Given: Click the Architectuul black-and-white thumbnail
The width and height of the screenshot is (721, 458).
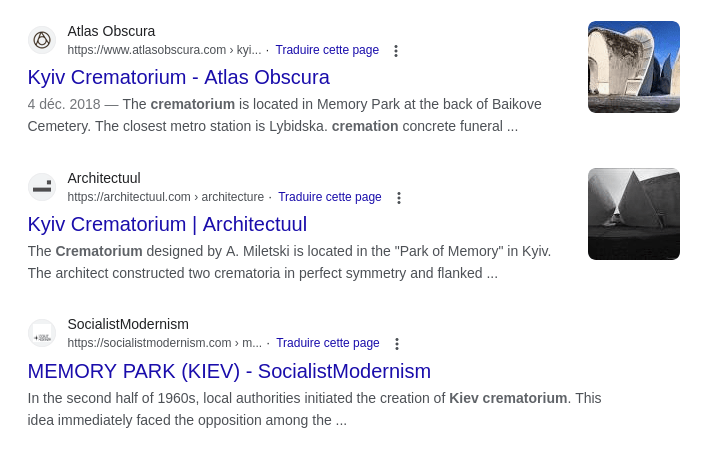Looking at the screenshot, I should click(x=634, y=214).
